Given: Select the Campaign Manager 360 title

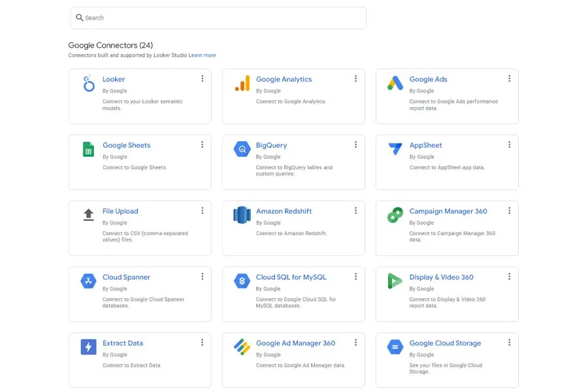Looking at the screenshot, I should (x=448, y=211).
